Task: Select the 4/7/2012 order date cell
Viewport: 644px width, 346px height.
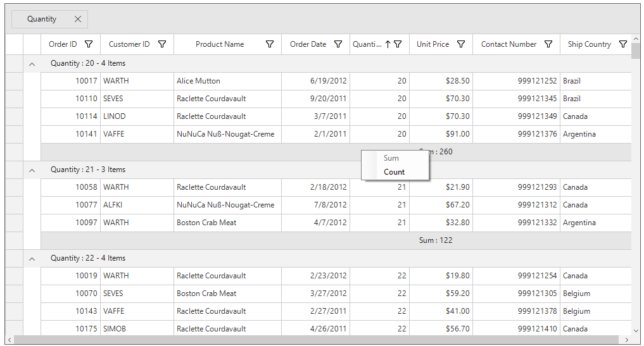Action: [315, 223]
